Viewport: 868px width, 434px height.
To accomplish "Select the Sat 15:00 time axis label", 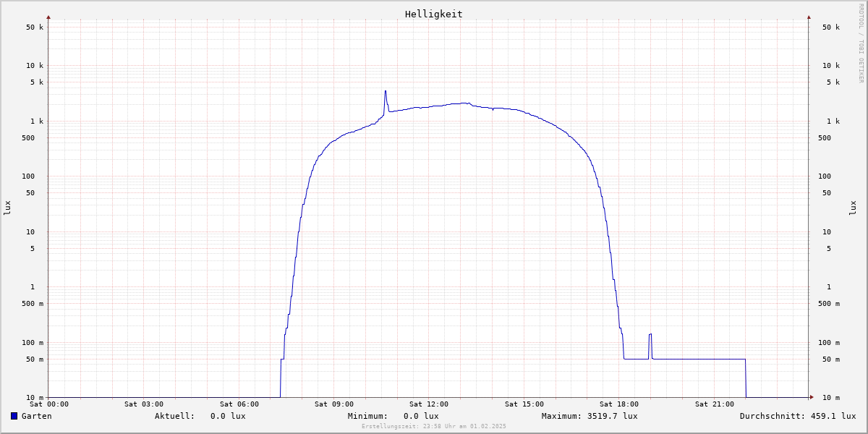I will click(x=524, y=404).
